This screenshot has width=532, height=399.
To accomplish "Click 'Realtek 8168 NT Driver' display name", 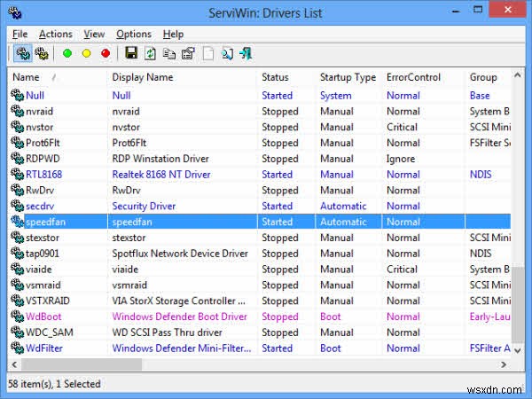I will [x=161, y=174].
